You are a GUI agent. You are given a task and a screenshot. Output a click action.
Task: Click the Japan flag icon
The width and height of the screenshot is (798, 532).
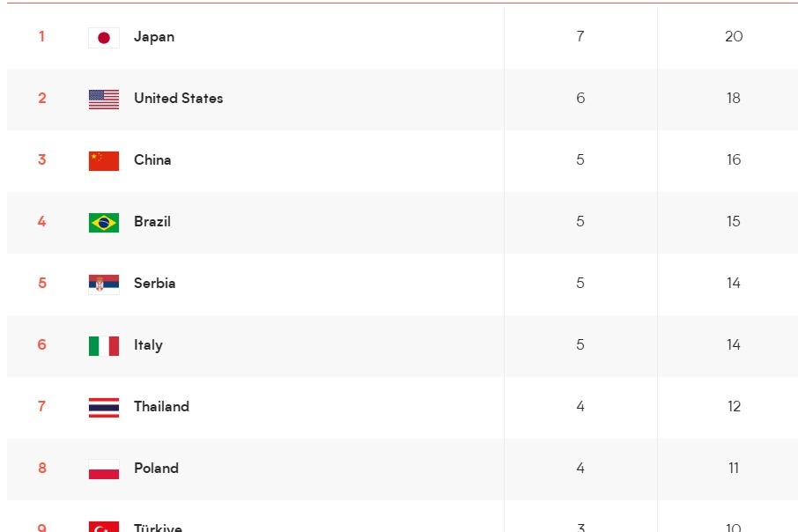point(104,38)
